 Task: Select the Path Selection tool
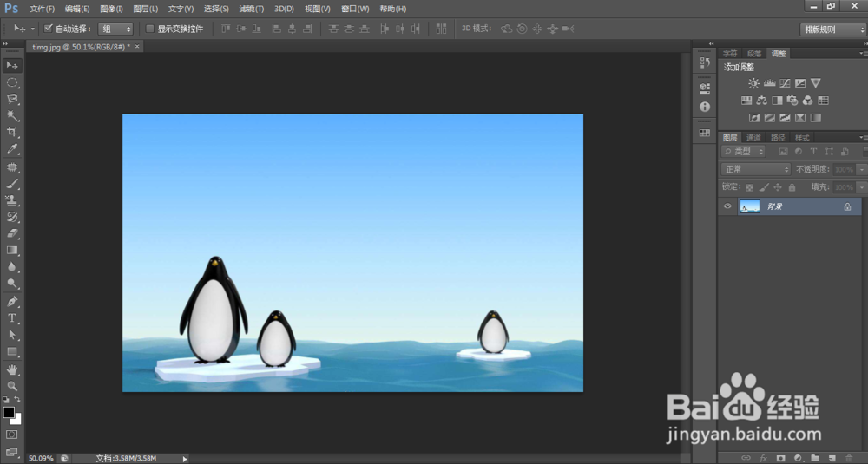pyautogui.click(x=11, y=335)
